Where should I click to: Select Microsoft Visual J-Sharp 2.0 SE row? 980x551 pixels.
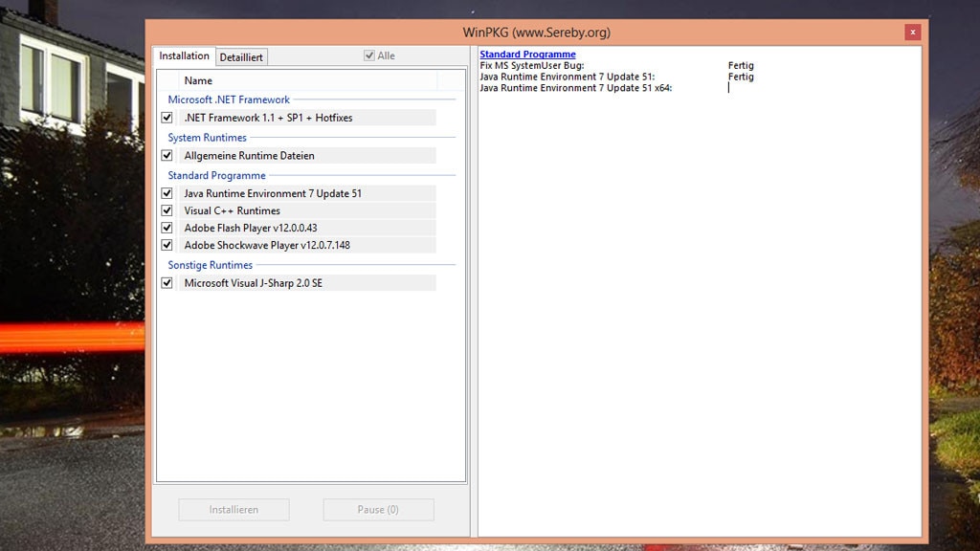[x=307, y=283]
